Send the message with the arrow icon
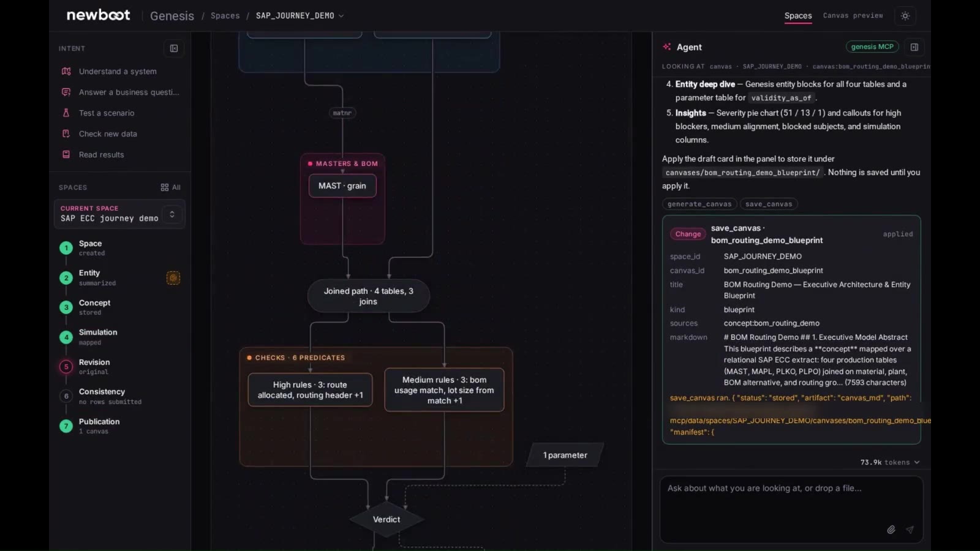980x551 pixels. click(x=910, y=530)
